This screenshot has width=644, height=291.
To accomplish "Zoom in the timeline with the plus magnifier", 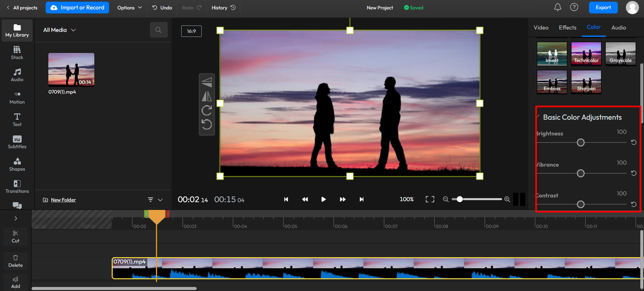I will tap(507, 199).
